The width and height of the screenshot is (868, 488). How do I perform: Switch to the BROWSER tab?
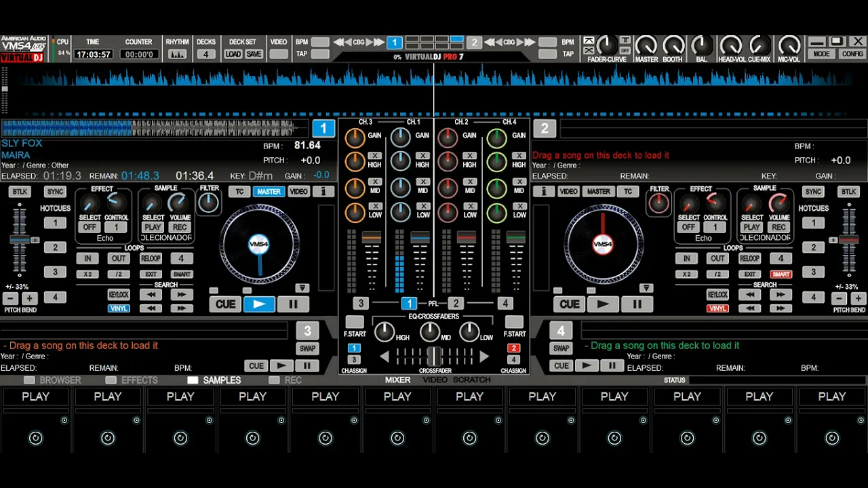click(x=53, y=380)
